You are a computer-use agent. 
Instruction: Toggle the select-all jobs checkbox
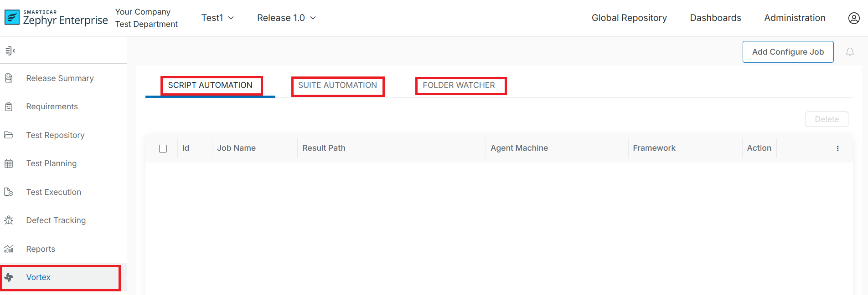click(163, 148)
